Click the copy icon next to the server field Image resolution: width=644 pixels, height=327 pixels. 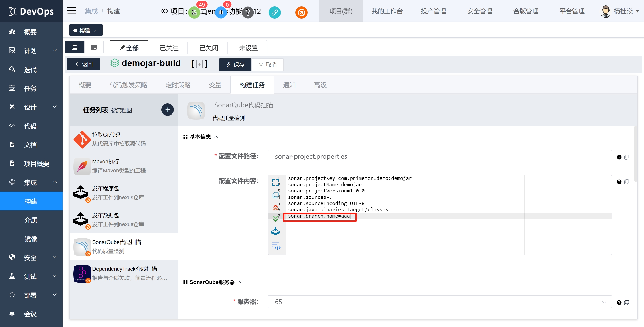pyautogui.click(x=627, y=302)
